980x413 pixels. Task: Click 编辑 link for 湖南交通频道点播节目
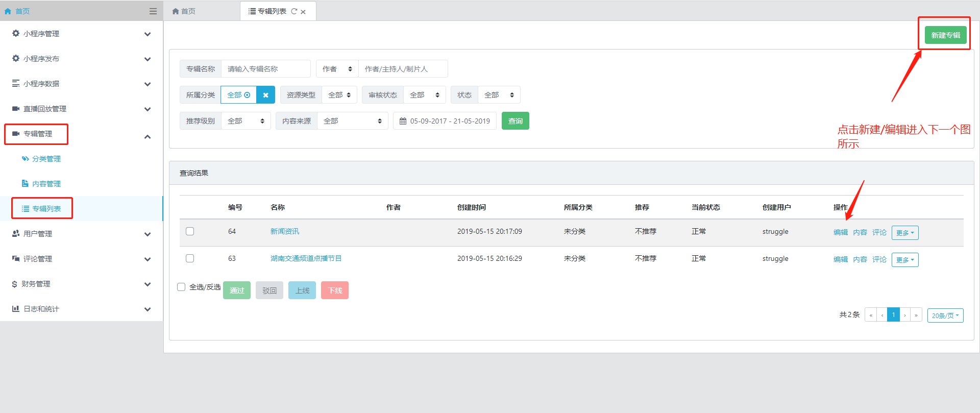pos(840,259)
